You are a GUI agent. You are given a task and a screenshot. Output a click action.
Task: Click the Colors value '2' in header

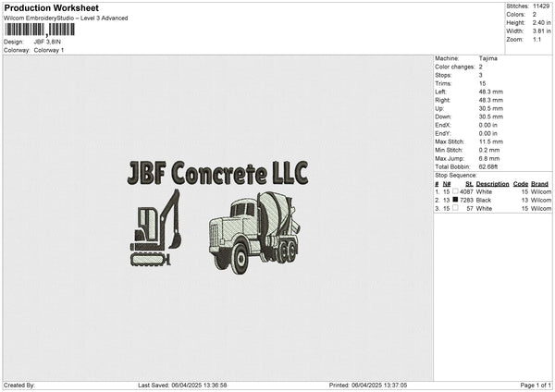click(535, 15)
